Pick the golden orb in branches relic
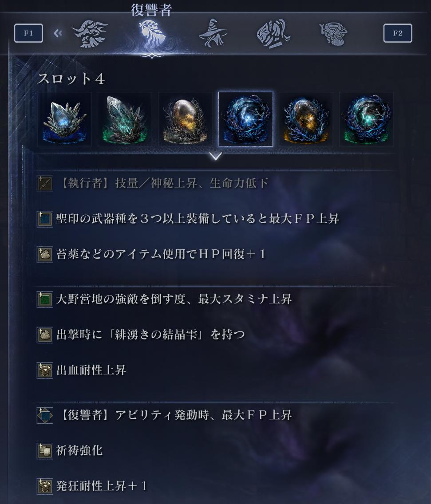This screenshot has width=431, height=504. 185,119
